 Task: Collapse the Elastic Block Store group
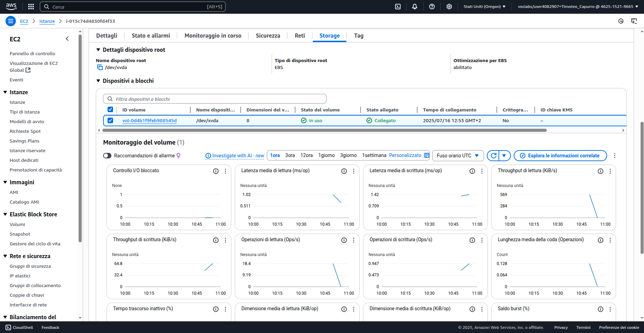click(5, 214)
